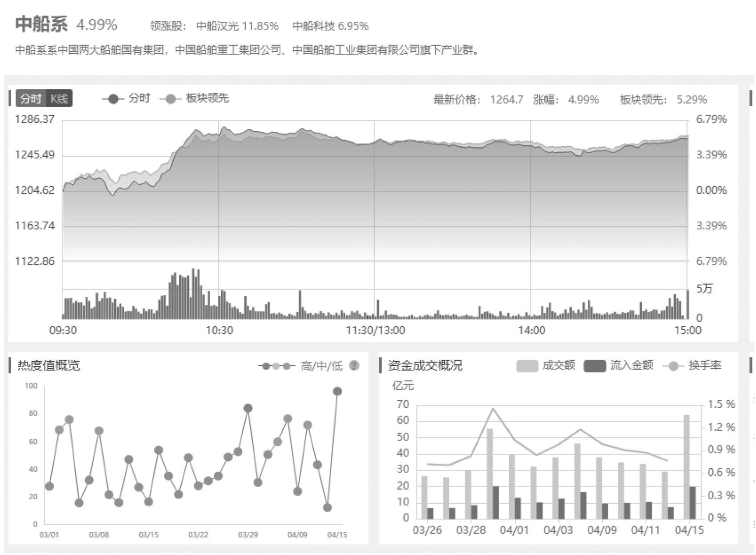Click the 15:00 closing volume bar

tap(687, 304)
